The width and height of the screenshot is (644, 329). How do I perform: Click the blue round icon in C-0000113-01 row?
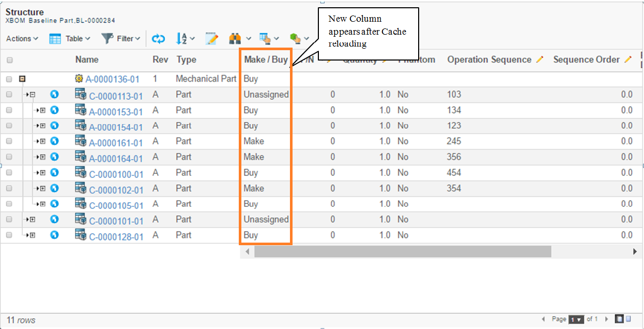coord(54,95)
